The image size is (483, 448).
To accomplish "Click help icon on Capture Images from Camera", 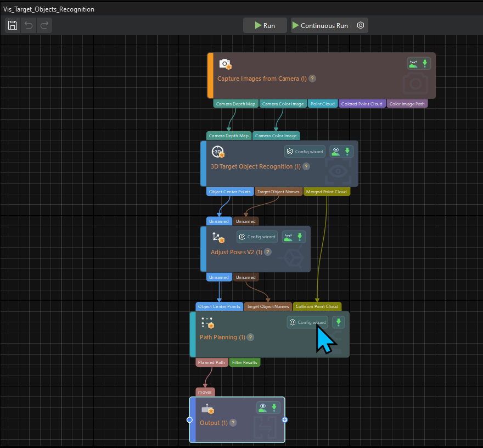I will (312, 79).
